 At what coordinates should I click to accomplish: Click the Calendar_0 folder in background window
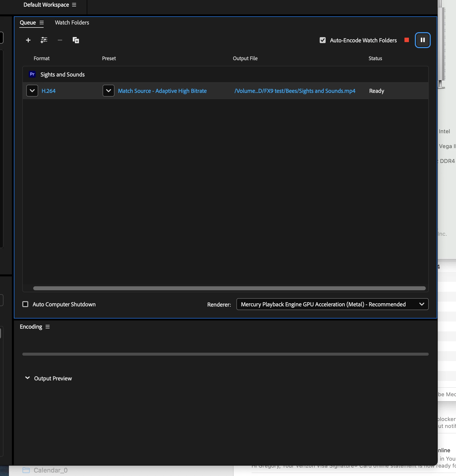pos(45,470)
